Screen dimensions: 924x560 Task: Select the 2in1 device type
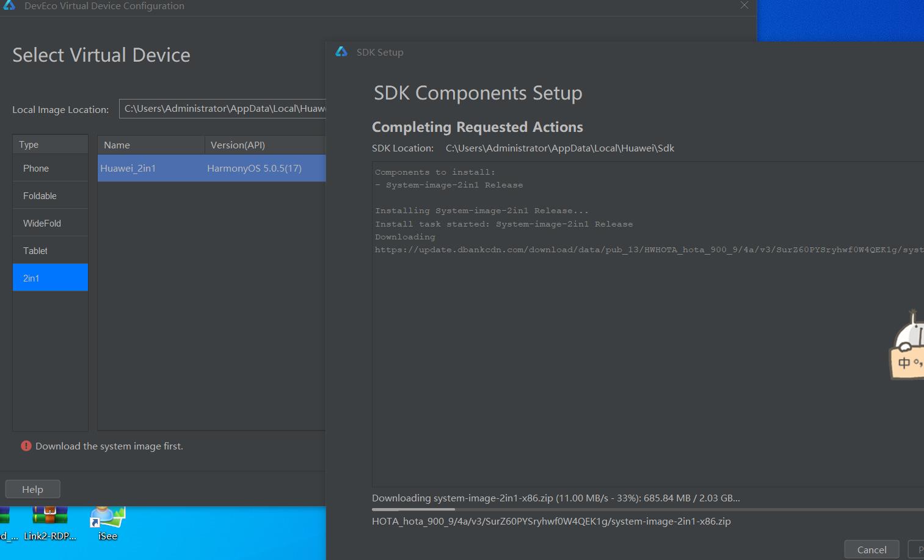click(x=50, y=278)
